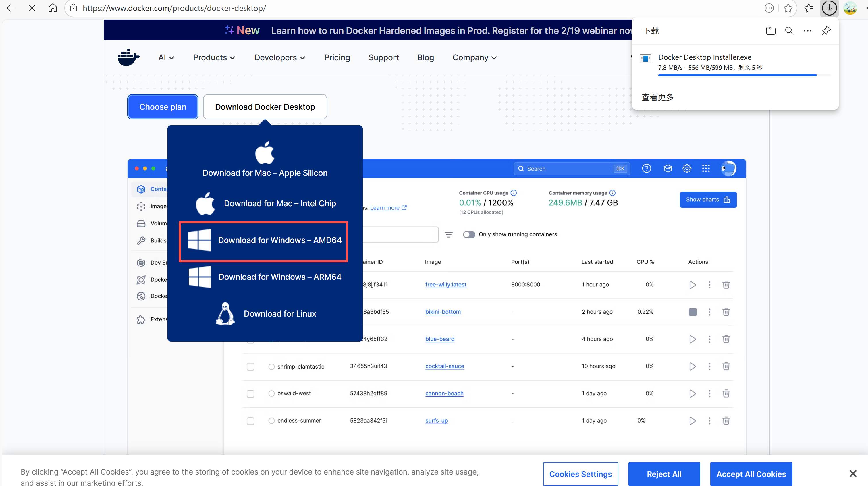Click the Docker installer download progress bar
Screen dimensions: 868x486
click(x=737, y=75)
